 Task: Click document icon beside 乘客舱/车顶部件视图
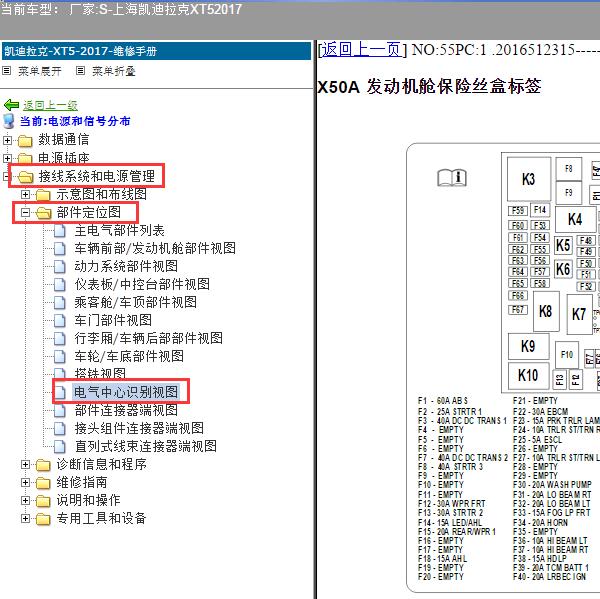coord(60,303)
